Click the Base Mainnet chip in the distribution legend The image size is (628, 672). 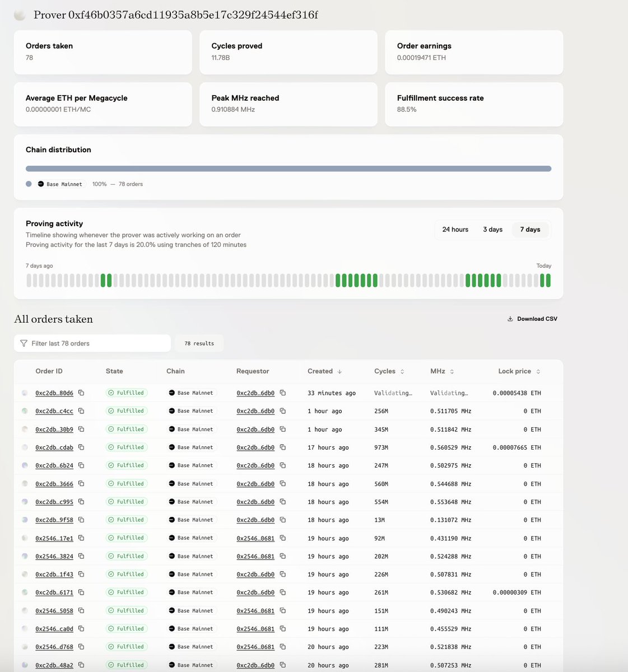(61, 184)
